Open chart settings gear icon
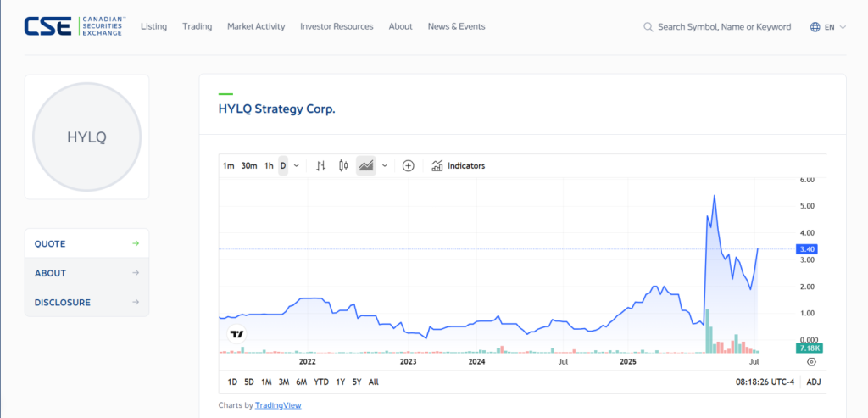 (x=811, y=362)
